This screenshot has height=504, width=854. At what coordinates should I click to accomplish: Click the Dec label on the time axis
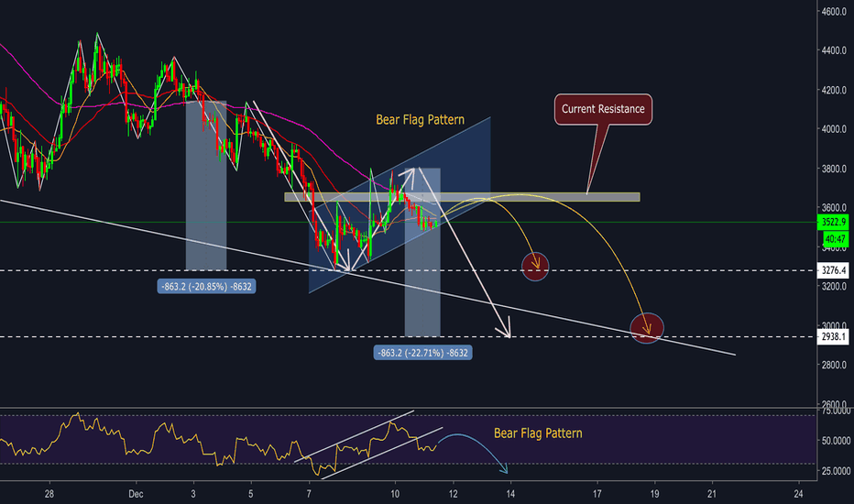(x=136, y=494)
